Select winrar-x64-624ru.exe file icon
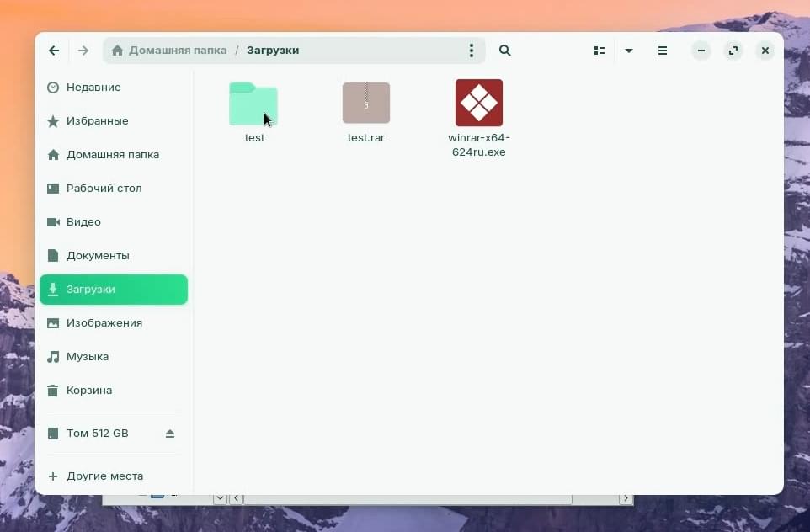The image size is (810, 532). pos(479,102)
